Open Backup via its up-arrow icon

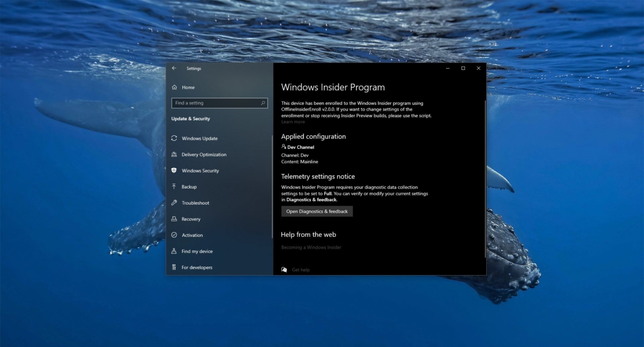point(174,186)
